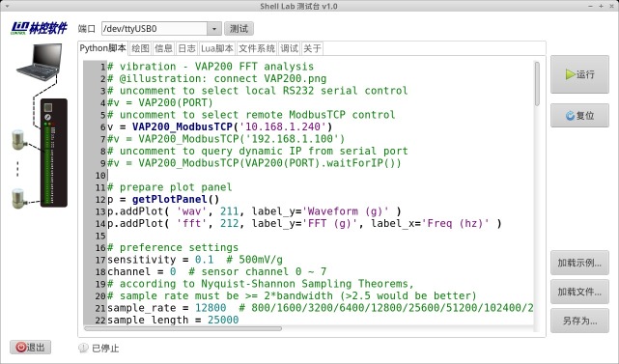Viewport: 619px width, 364px height.
Task: Click the laptop illustration image
Action: tap(40, 62)
